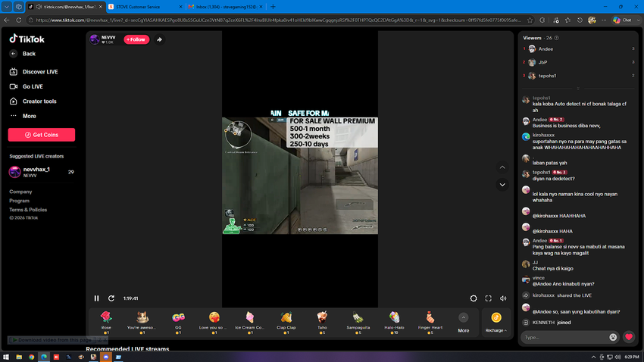Open browser history icon
Image resolution: width=644 pixels, height=362 pixels.
tap(580, 20)
